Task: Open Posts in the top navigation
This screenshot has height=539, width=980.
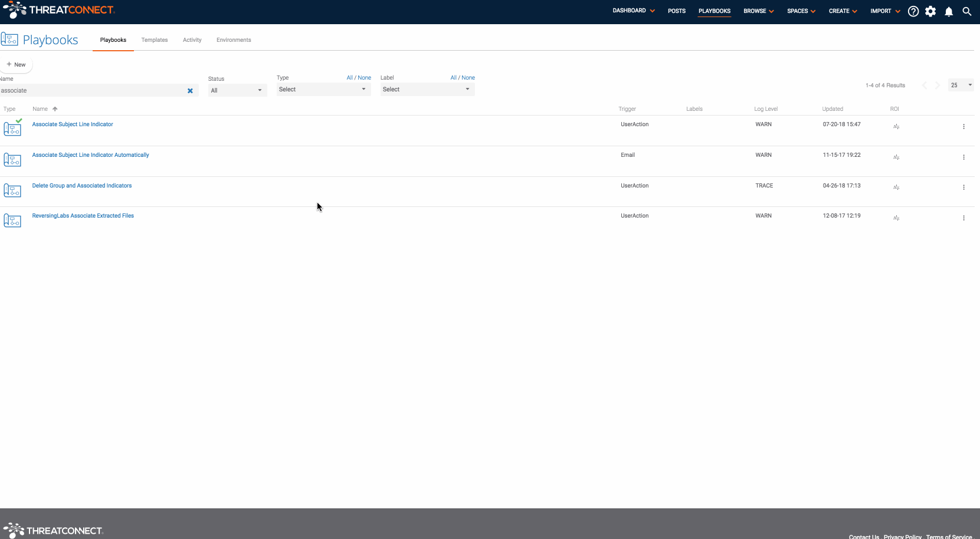Action: click(677, 11)
